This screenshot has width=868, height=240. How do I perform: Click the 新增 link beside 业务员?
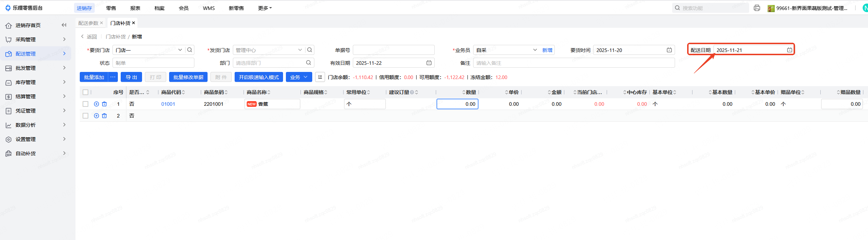[x=547, y=50]
